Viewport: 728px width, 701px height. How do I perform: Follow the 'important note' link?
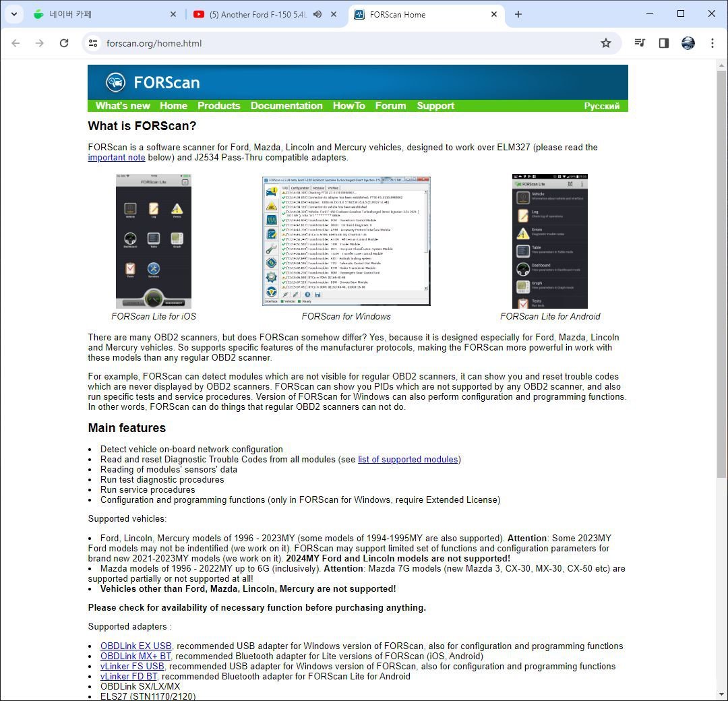pyautogui.click(x=117, y=157)
